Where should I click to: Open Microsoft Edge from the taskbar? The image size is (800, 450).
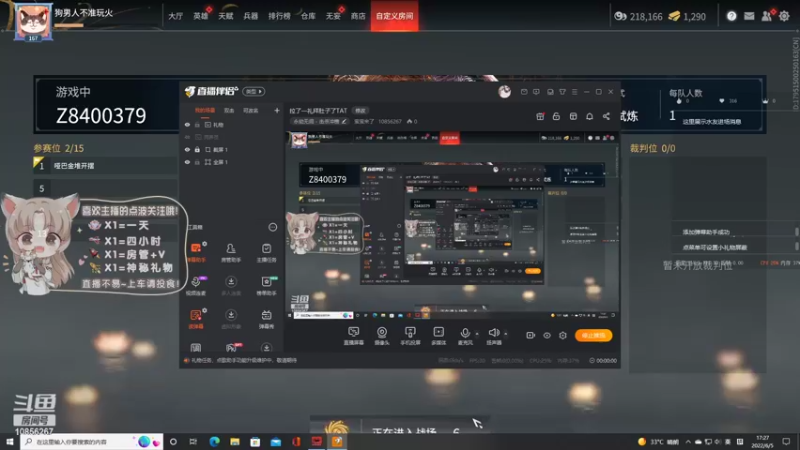click(214, 442)
